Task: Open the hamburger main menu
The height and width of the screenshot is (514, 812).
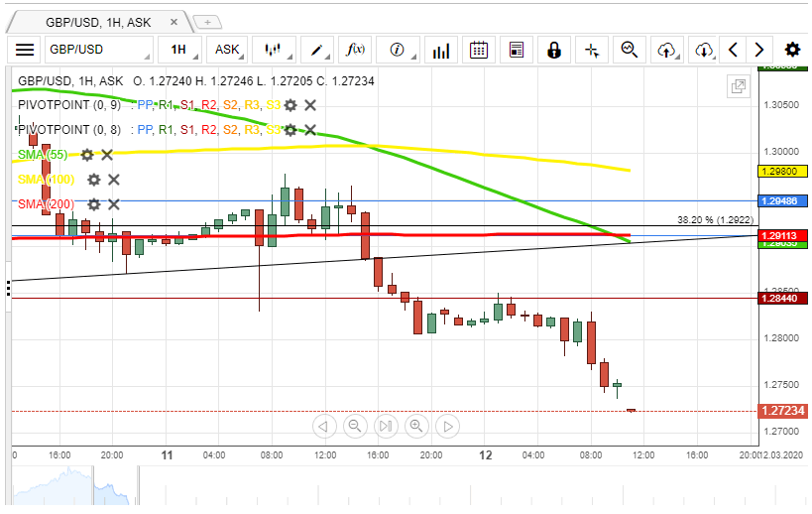Action: 25,50
